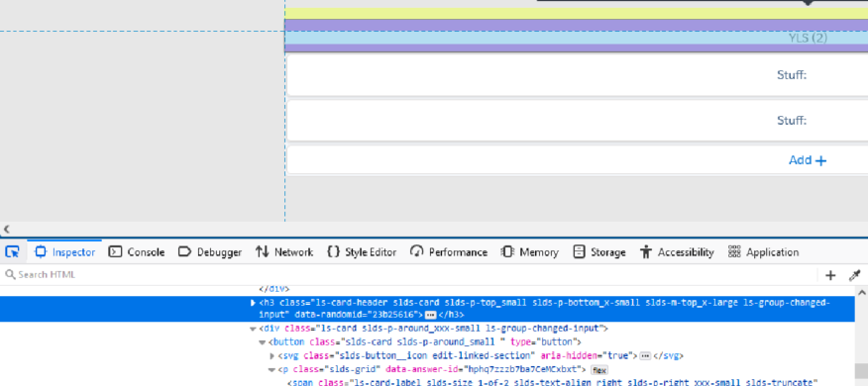Image resolution: width=868 pixels, height=386 pixels.
Task: Toggle the flex badge on p element
Action: pyautogui.click(x=599, y=370)
